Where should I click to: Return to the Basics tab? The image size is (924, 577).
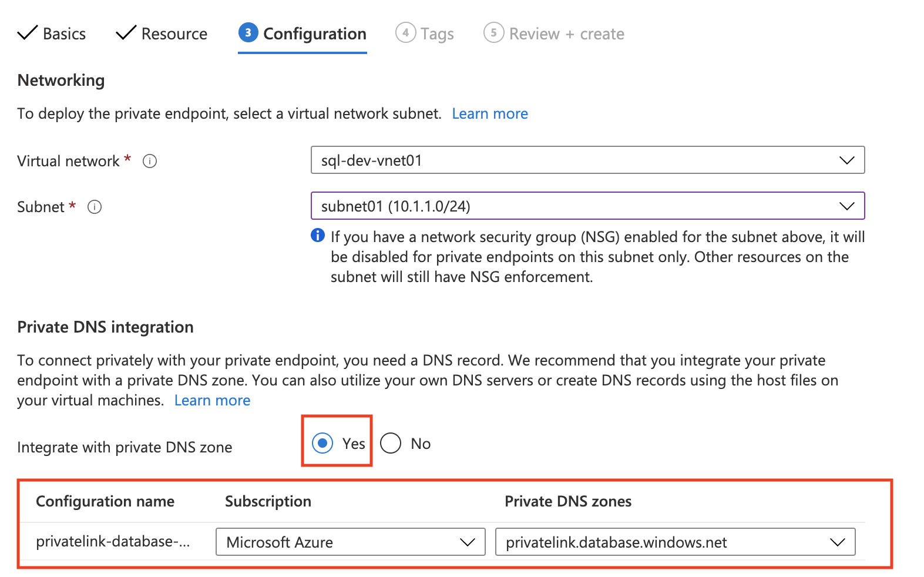click(x=64, y=34)
